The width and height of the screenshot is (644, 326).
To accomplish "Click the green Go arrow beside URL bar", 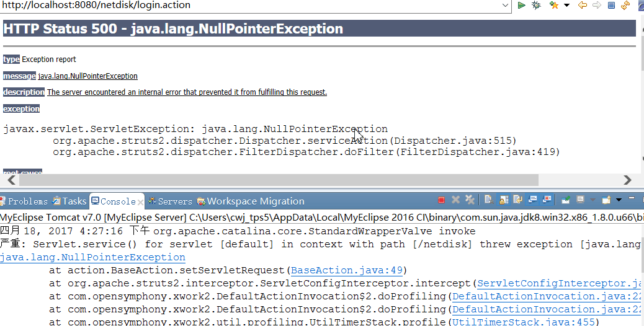I will [x=522, y=5].
